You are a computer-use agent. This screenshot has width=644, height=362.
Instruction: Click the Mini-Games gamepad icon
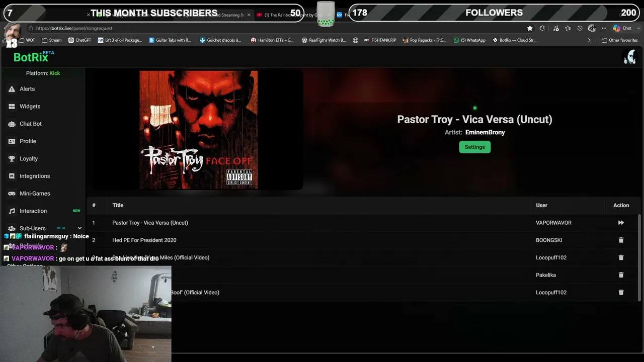pyautogui.click(x=12, y=194)
